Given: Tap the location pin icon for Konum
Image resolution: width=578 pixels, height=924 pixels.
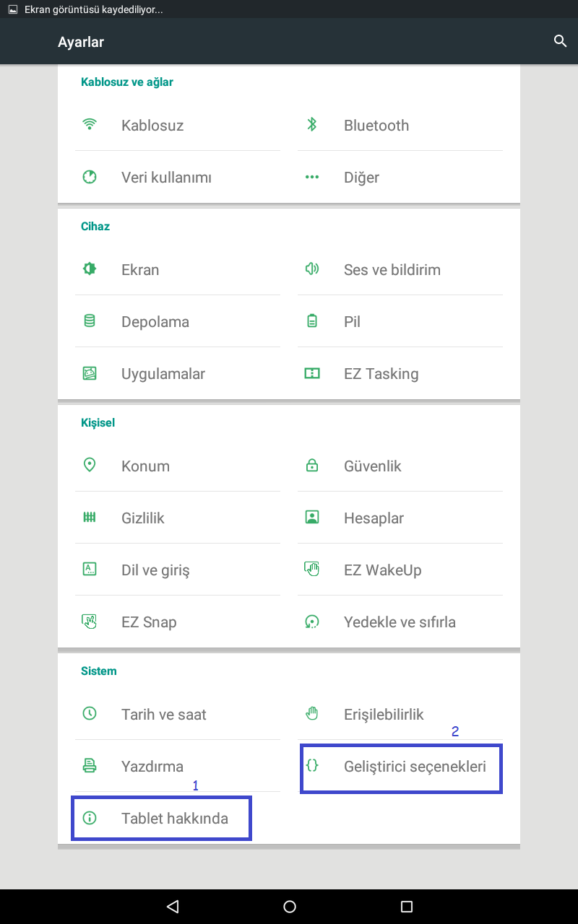Looking at the screenshot, I should click(x=90, y=466).
